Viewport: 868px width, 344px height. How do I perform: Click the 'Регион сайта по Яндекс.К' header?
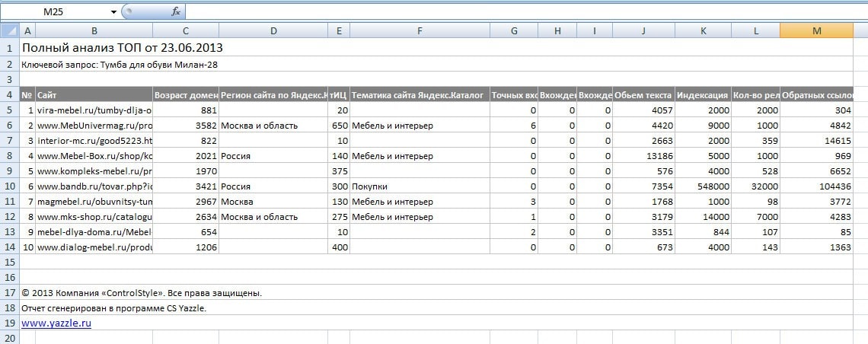273,95
